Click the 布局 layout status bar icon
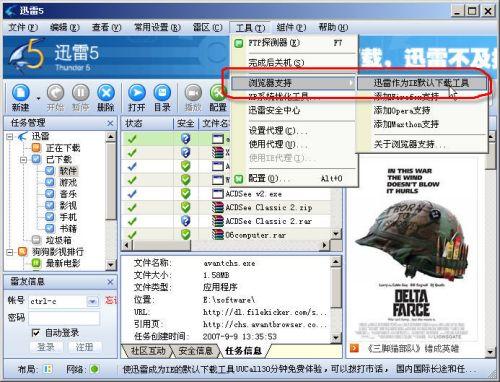The width and height of the screenshot is (500, 382). tap(48, 369)
